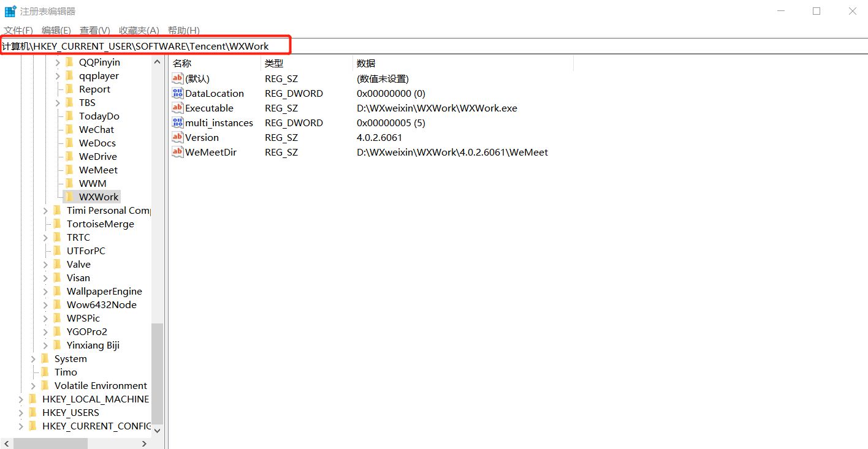This screenshot has height=449, width=868.
Task: Click the data value 0x00000000 (0)
Action: tap(391, 93)
